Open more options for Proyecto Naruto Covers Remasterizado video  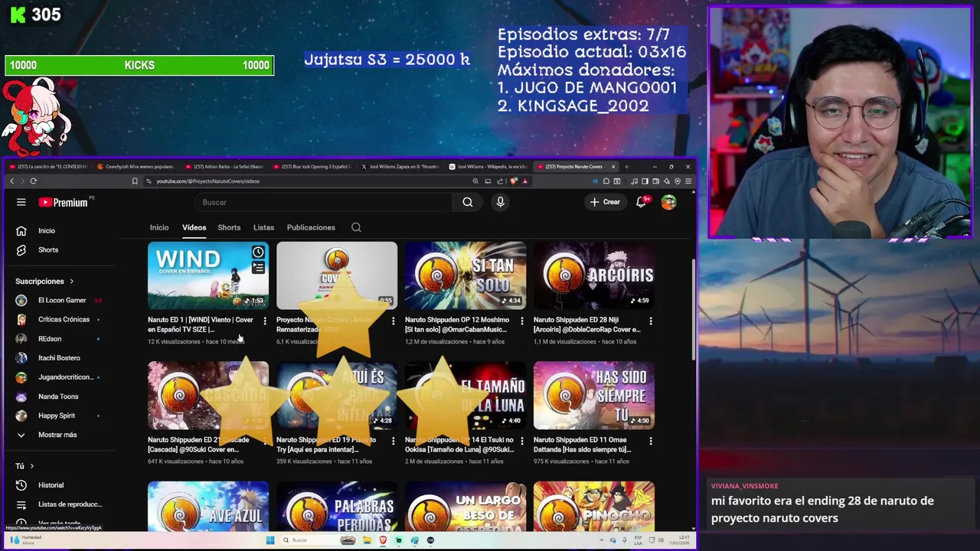394,321
